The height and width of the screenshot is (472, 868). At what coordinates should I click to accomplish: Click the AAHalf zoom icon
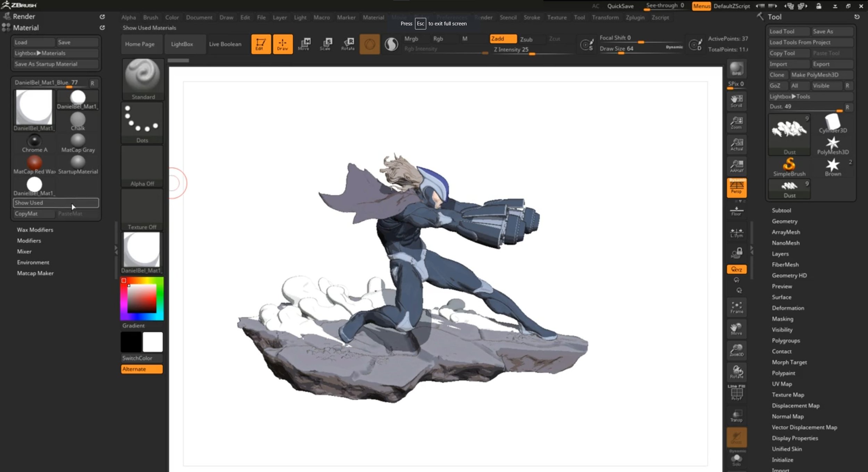point(736,166)
